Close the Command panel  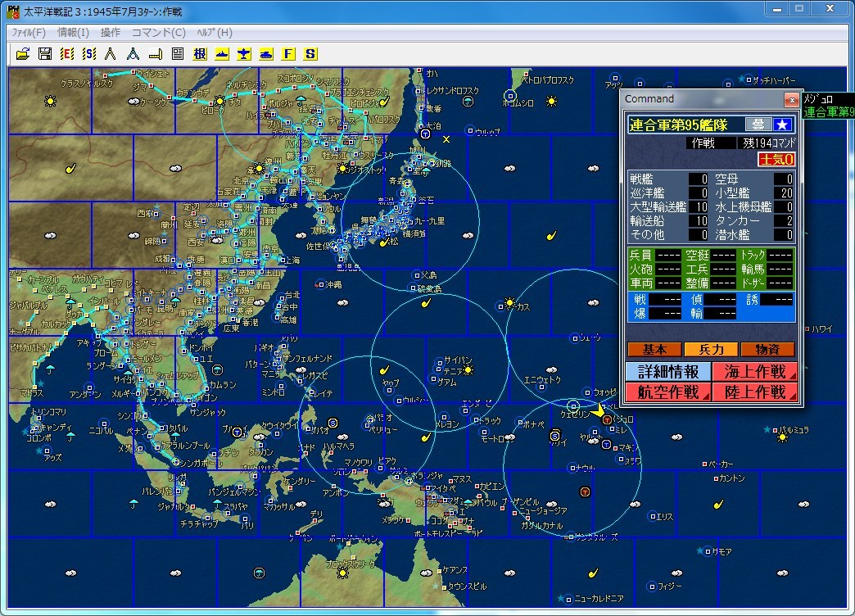click(x=791, y=99)
